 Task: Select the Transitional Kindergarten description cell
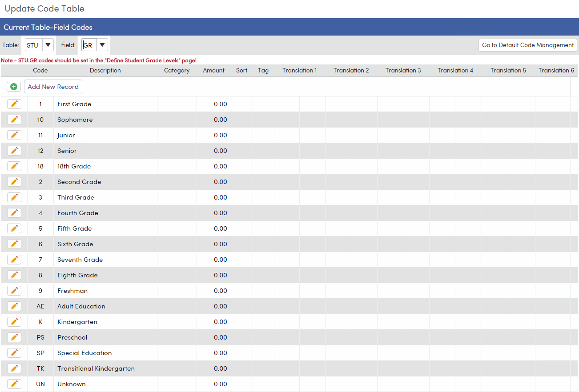pos(105,368)
